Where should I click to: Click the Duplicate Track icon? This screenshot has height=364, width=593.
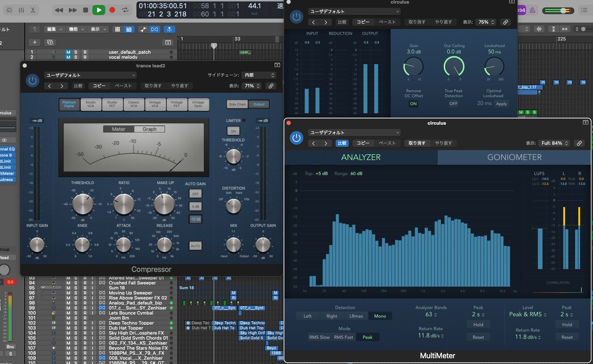pos(50,42)
